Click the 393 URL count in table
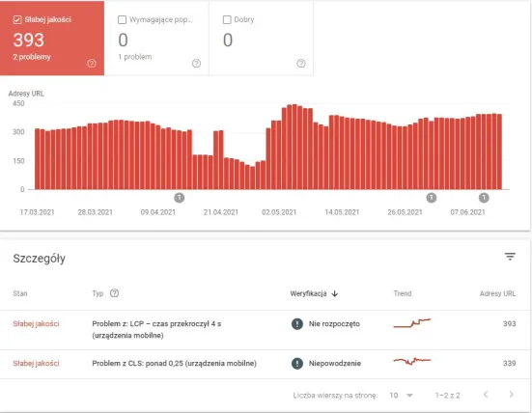This screenshot has width=532, height=413. coord(509,324)
